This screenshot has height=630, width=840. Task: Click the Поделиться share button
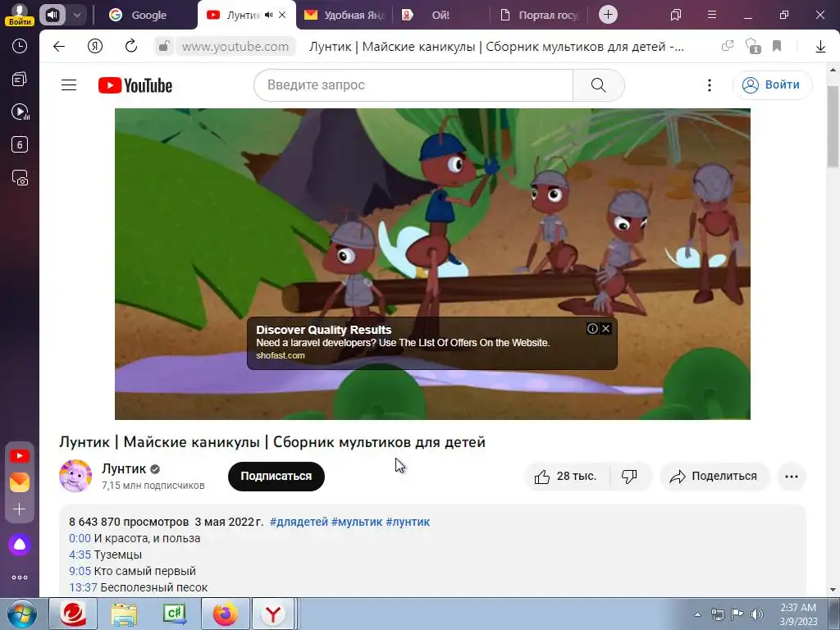714,477
